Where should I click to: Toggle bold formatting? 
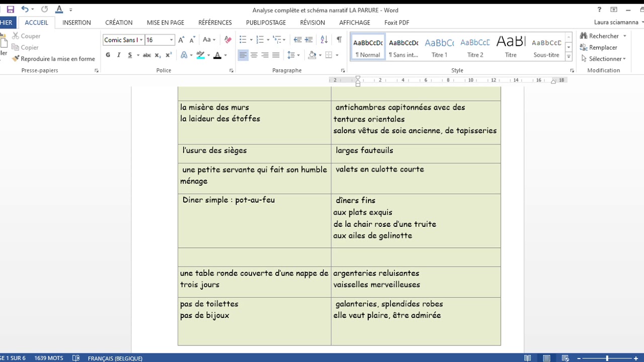[x=108, y=55]
